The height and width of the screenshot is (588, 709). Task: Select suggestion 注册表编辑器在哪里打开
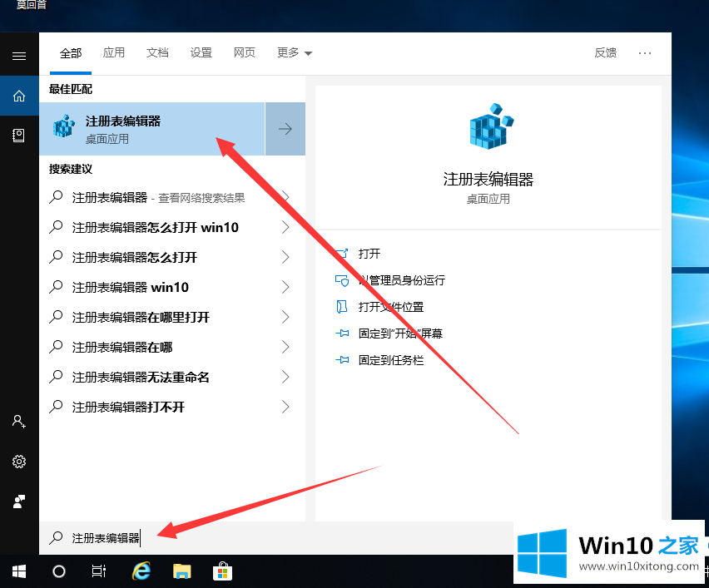pyautogui.click(x=141, y=317)
